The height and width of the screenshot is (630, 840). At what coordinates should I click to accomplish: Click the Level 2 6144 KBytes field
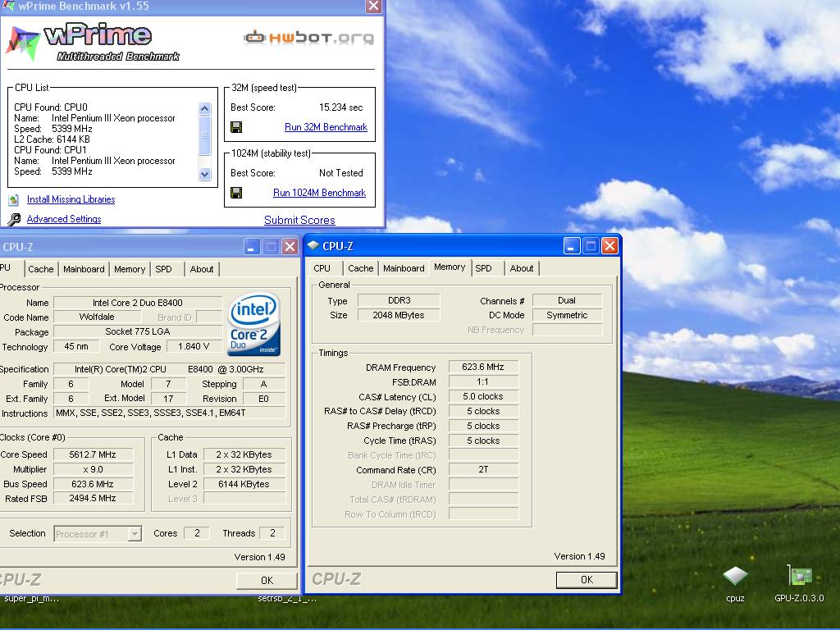[x=244, y=484]
